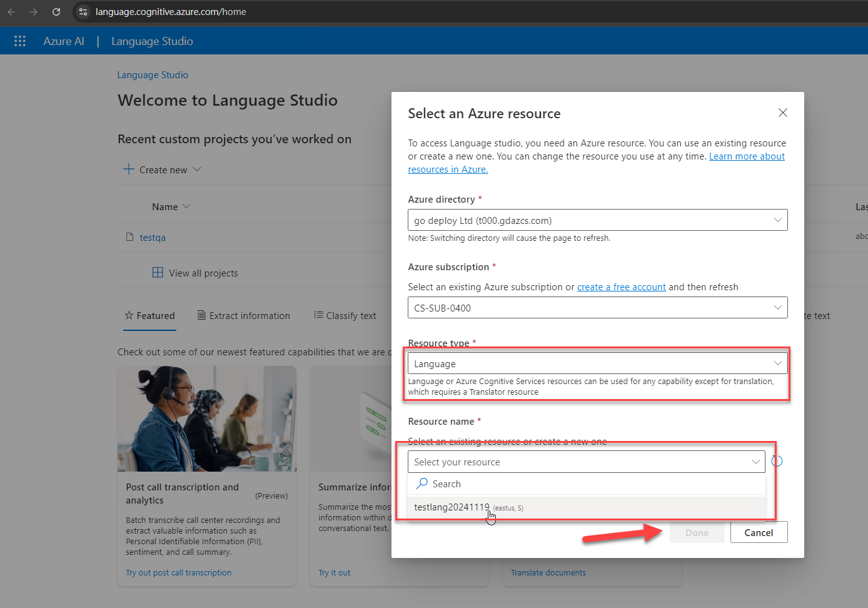Image resolution: width=868 pixels, height=608 pixels.
Task: Open the Azure apps grid launcher
Action: 20,41
